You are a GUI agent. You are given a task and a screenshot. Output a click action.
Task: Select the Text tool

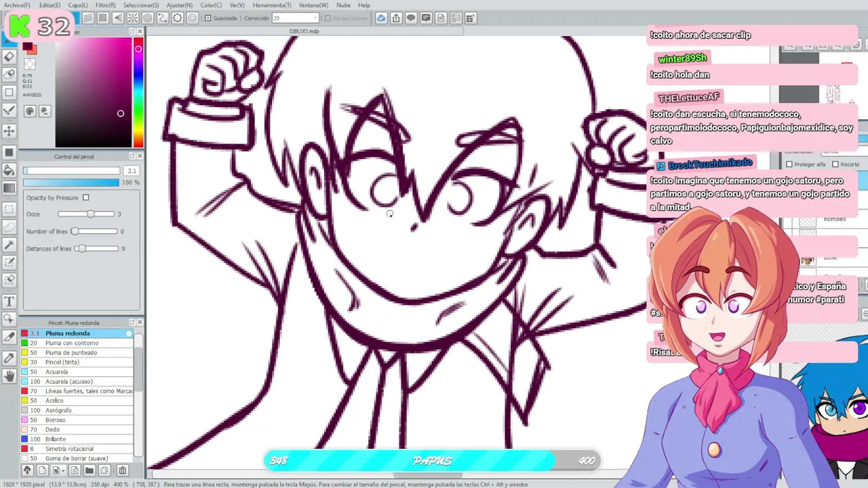tap(9, 301)
